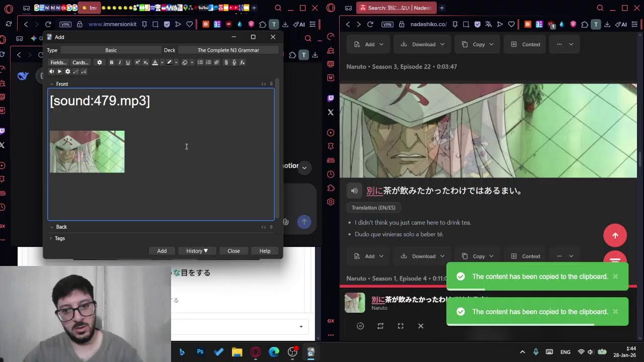This screenshot has height=362, width=644.
Task: Toggle HTML editor for Front field
Action: click(x=264, y=84)
